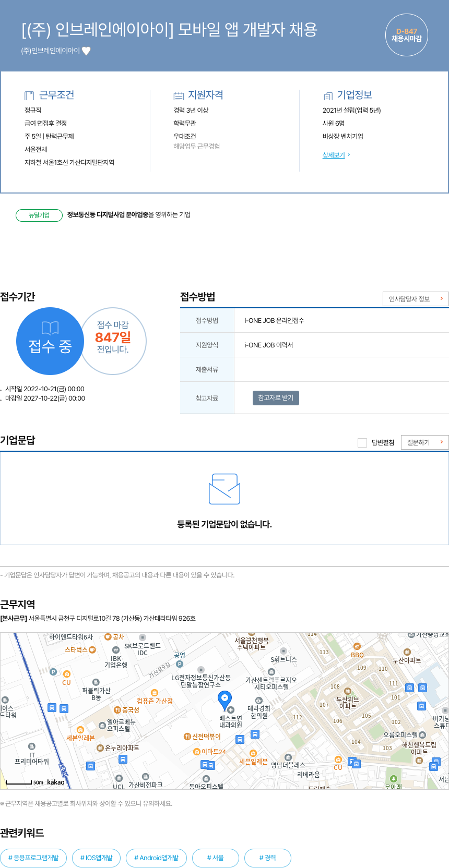Click the 경력 3년 이상 text
The image size is (449, 868).
click(191, 110)
